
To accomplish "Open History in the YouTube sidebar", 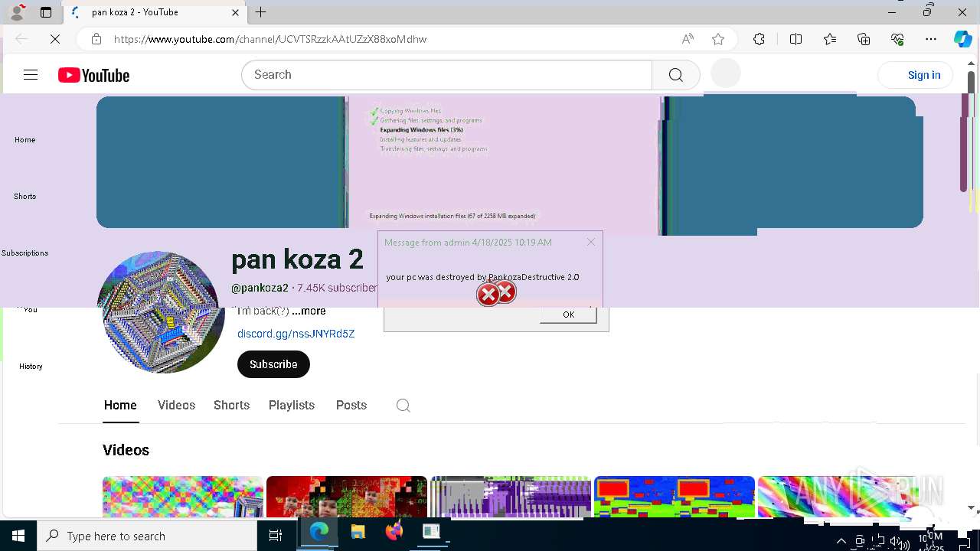I will pos(31,367).
